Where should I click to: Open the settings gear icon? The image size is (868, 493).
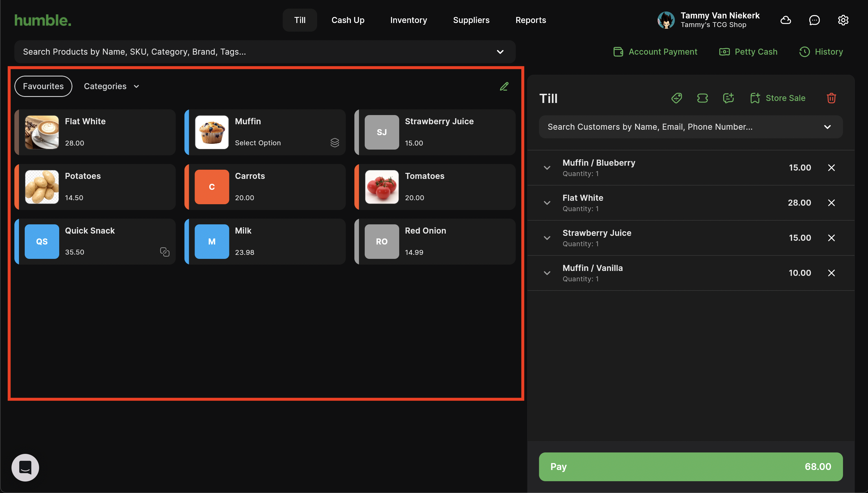pyautogui.click(x=843, y=20)
